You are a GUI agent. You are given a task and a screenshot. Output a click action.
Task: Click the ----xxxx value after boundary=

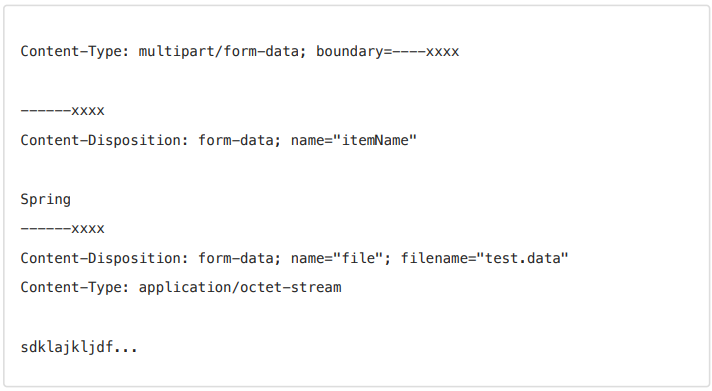[x=426, y=52]
